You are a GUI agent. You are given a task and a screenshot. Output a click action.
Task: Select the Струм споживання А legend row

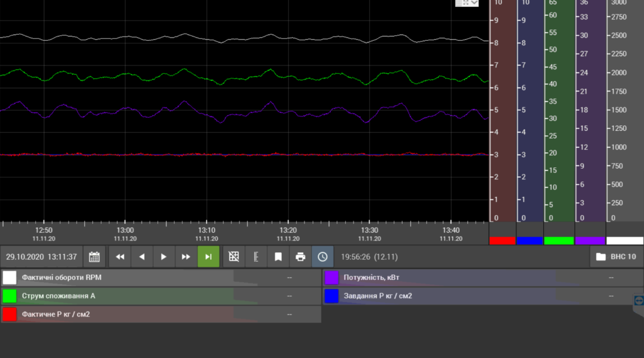point(161,296)
